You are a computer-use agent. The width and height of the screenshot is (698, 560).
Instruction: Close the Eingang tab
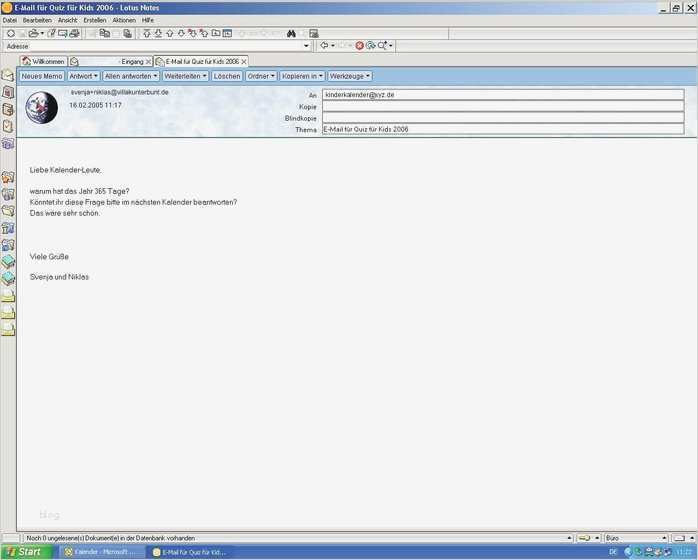pos(149,62)
